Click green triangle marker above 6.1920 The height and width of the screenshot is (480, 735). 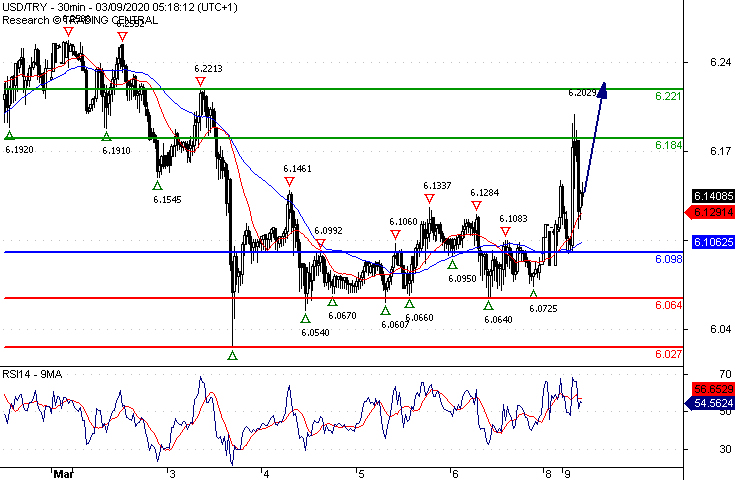click(x=9, y=136)
